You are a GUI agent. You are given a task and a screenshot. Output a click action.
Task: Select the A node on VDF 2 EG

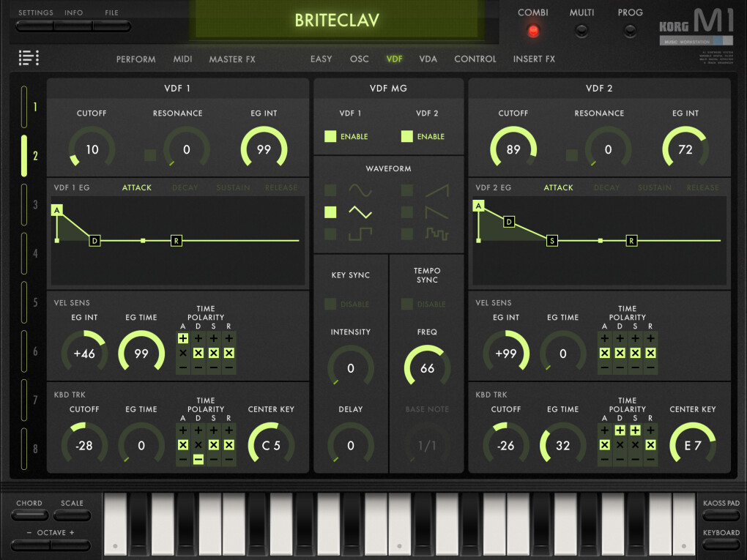(478, 205)
